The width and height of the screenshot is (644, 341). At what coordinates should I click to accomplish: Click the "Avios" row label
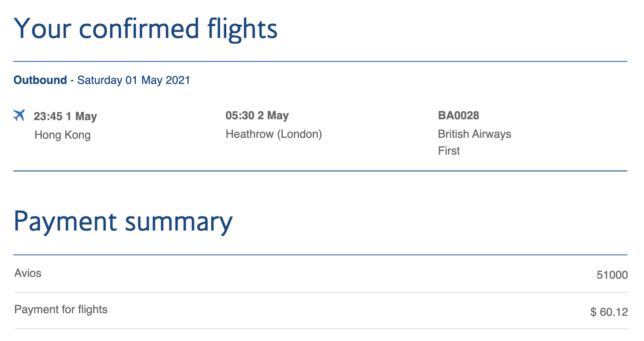28,273
